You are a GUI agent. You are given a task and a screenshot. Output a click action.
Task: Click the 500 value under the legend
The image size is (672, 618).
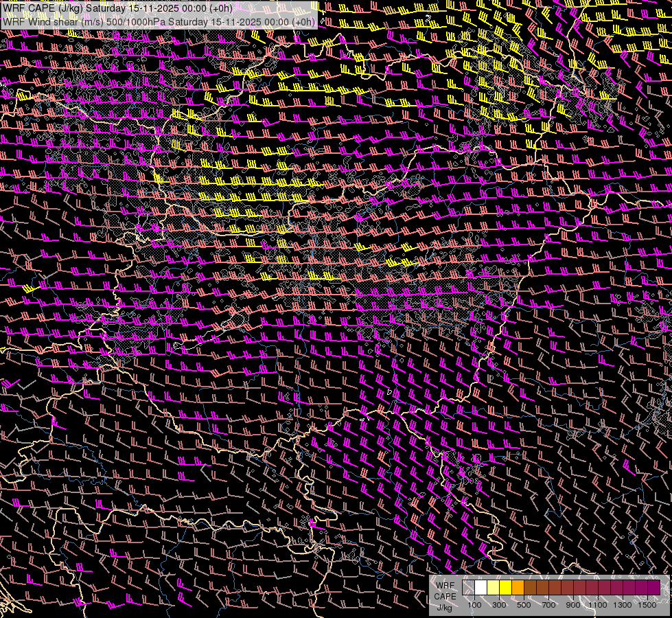pos(524,606)
